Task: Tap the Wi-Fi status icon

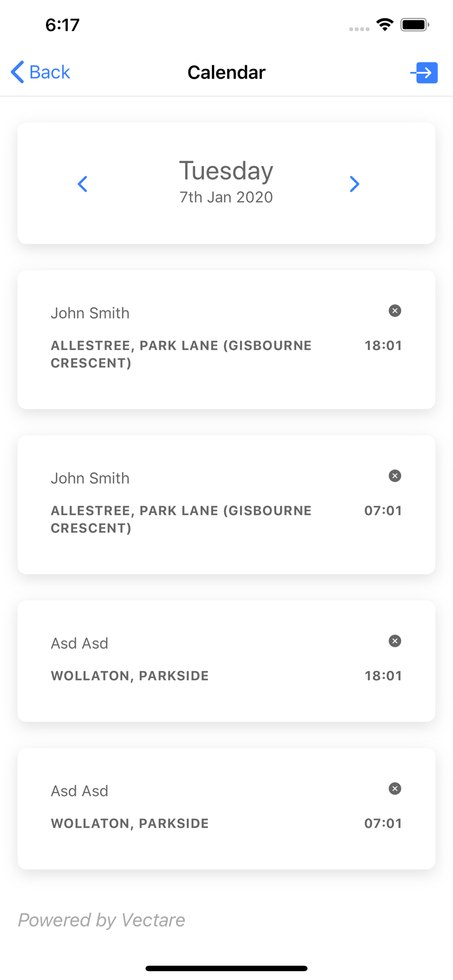Action: pyautogui.click(x=385, y=24)
